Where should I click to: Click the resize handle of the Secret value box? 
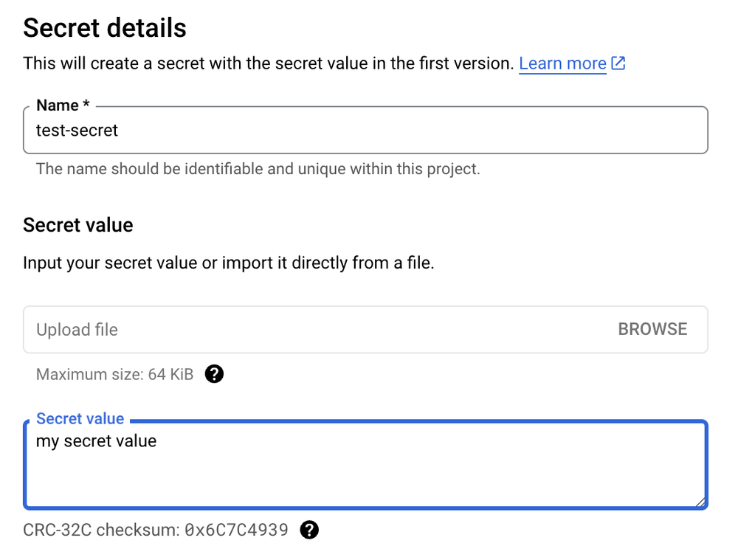click(701, 502)
